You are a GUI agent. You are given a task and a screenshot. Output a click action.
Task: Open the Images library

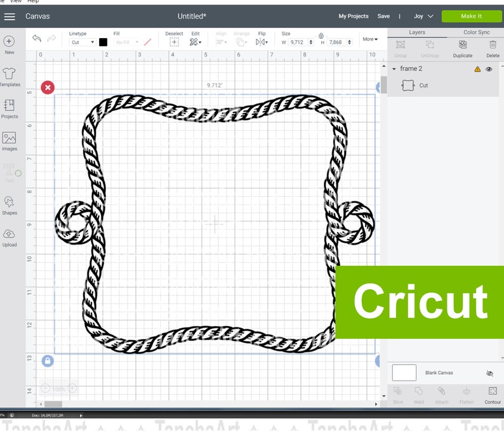point(10,141)
